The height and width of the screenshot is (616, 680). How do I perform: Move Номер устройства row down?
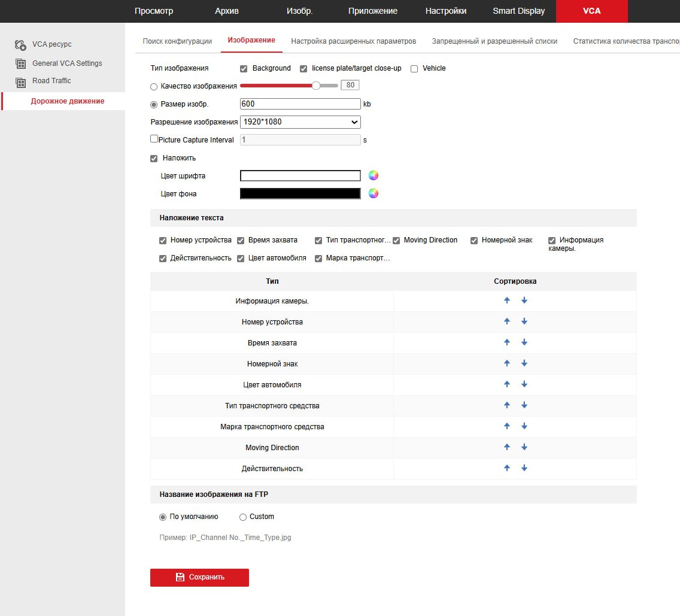[x=524, y=321]
